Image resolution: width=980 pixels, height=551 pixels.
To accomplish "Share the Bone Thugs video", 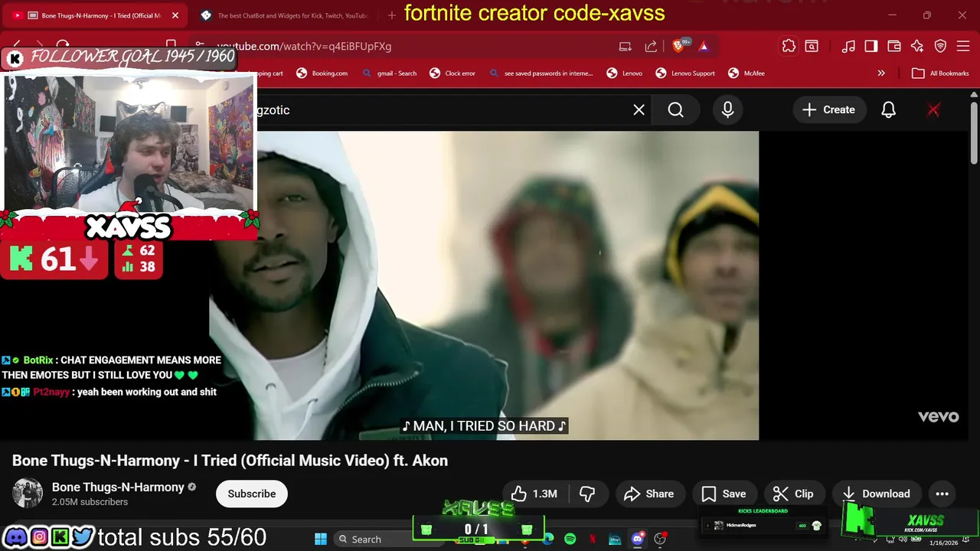I will [649, 494].
